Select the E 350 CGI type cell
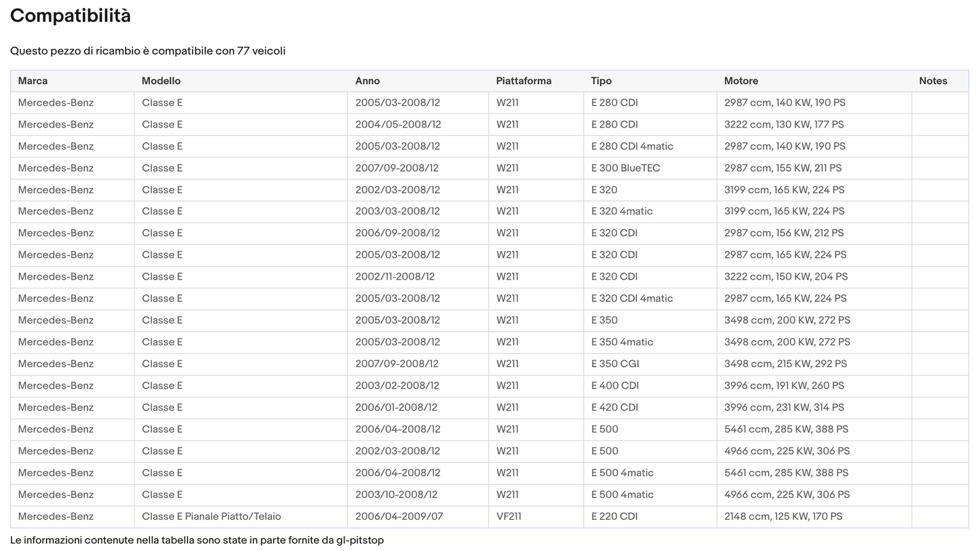 [650, 364]
